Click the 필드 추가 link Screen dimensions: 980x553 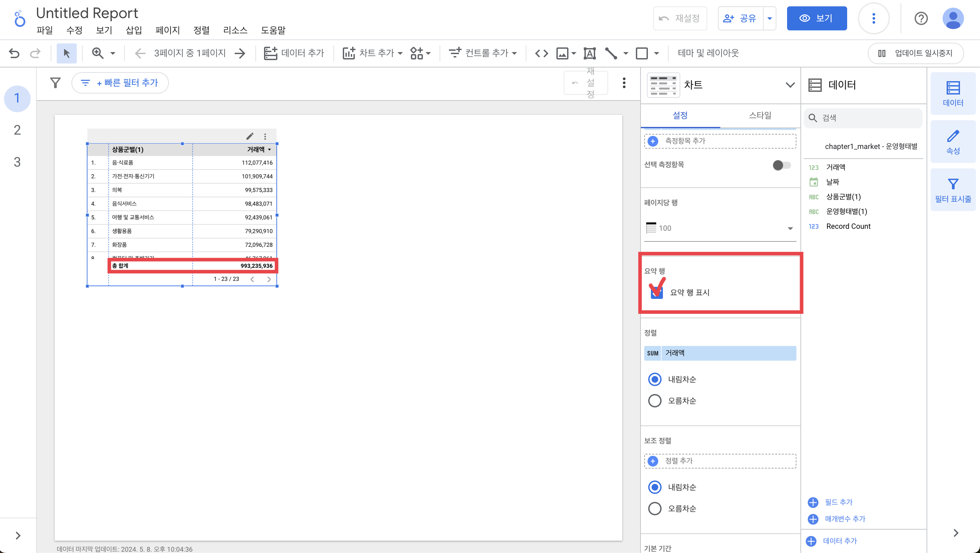pos(838,502)
